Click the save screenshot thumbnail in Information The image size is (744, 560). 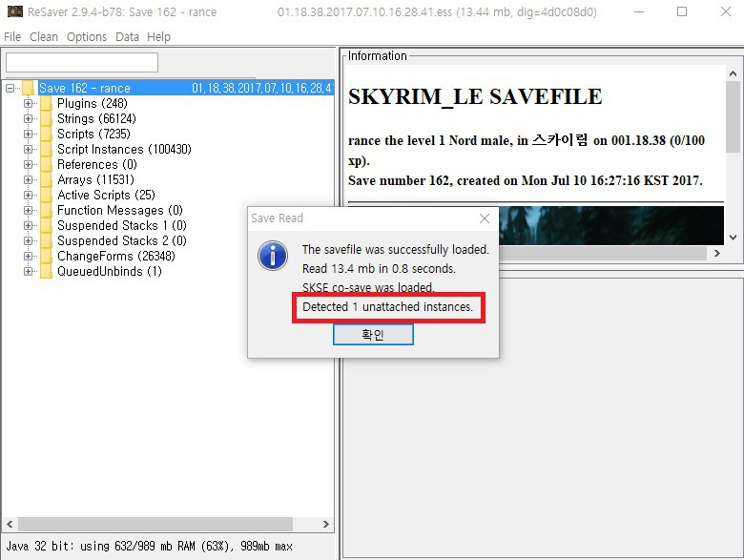click(611, 225)
